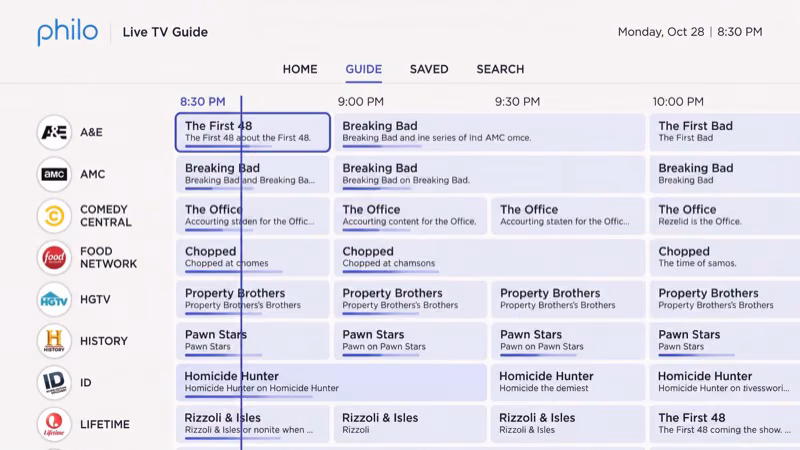
Task: Go to the SEARCH tab
Action: pyautogui.click(x=501, y=69)
